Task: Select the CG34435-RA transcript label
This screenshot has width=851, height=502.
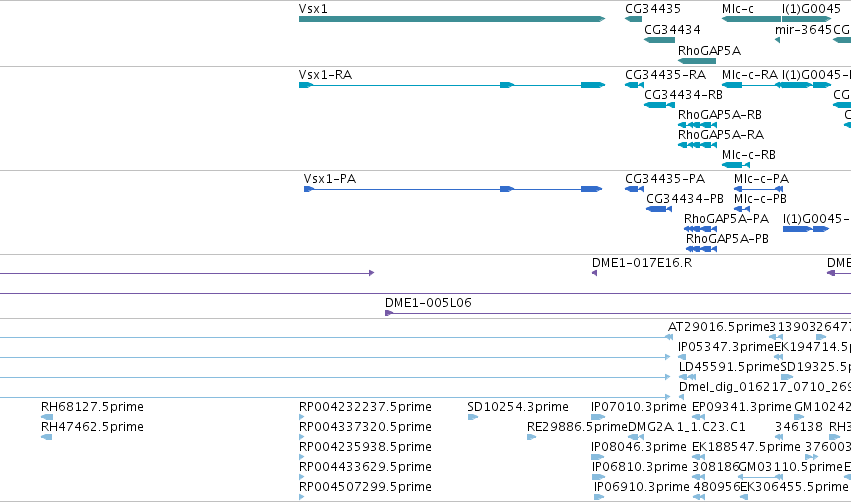Action: (665, 74)
